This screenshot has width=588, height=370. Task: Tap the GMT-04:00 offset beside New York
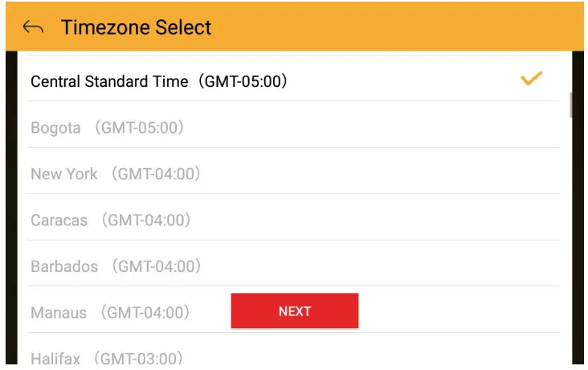pos(155,174)
